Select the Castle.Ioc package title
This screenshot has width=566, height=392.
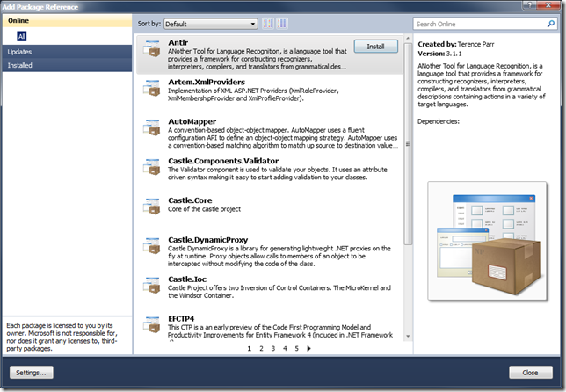tap(187, 279)
